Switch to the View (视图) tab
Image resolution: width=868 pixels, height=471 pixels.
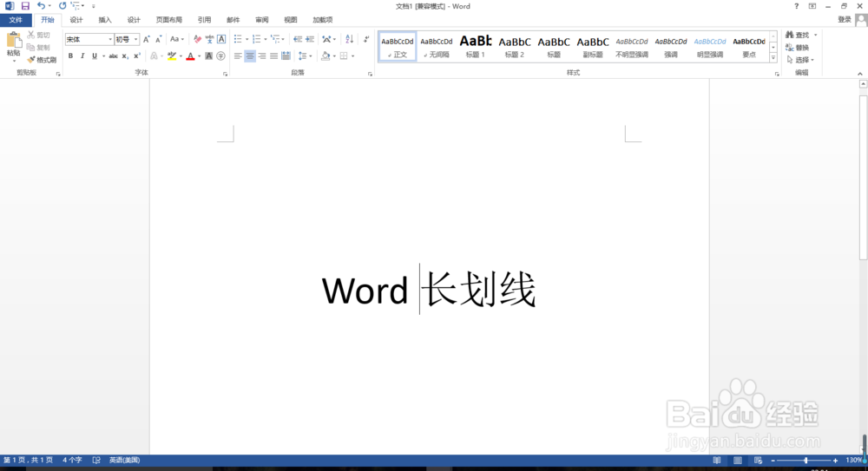(291, 20)
